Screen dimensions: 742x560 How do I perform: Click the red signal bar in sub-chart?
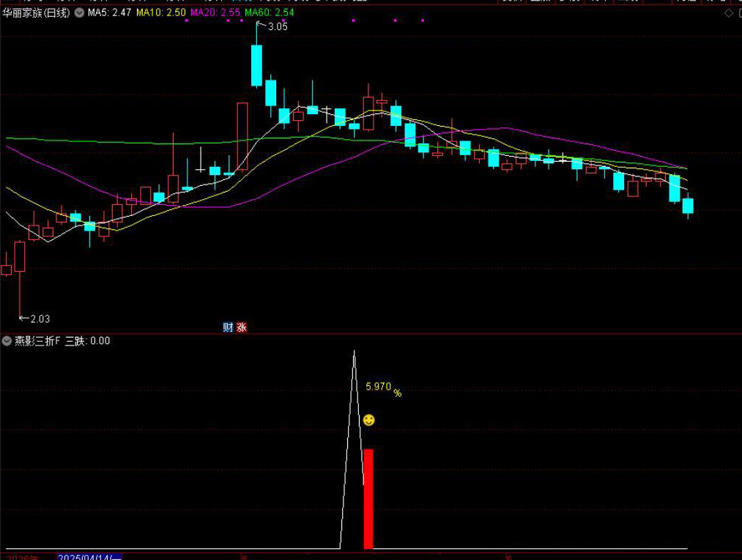(368, 498)
